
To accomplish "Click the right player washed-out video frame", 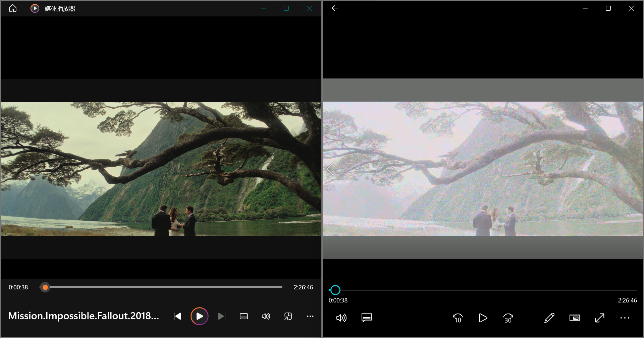I will pyautogui.click(x=483, y=169).
